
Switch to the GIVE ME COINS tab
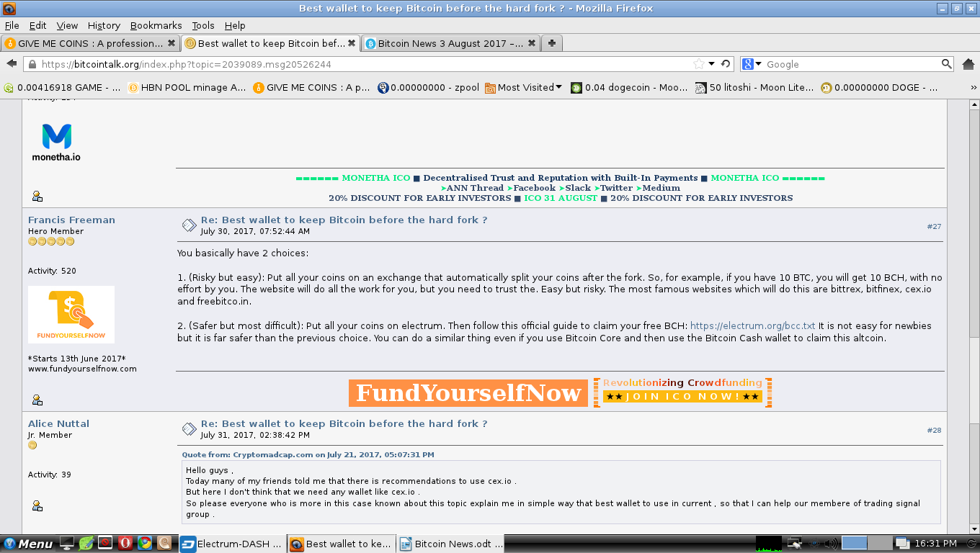pos(90,43)
